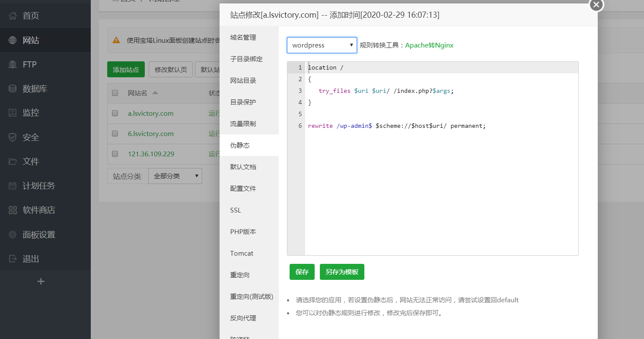Click the database icon beside 数据库
644x339 pixels.
[x=13, y=89]
